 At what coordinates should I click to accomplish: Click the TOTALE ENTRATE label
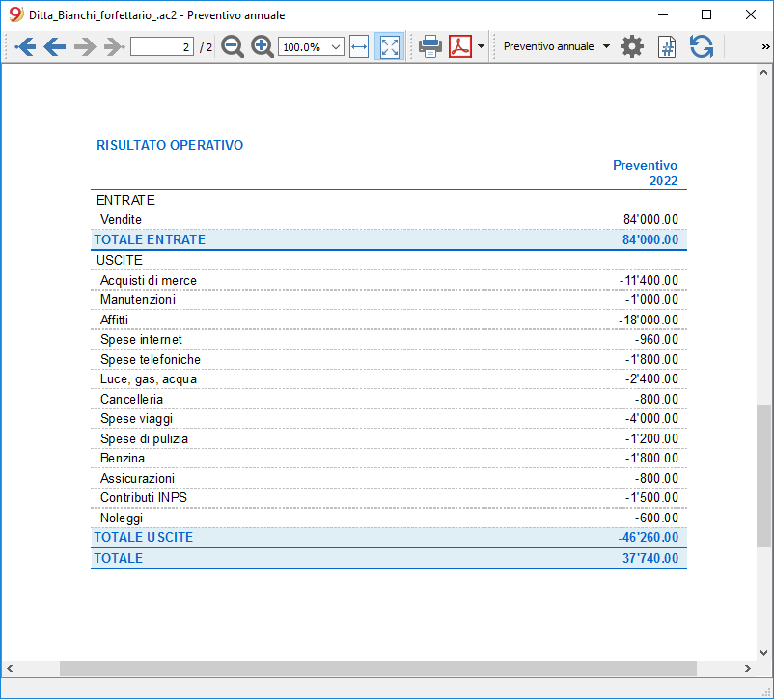coord(150,240)
